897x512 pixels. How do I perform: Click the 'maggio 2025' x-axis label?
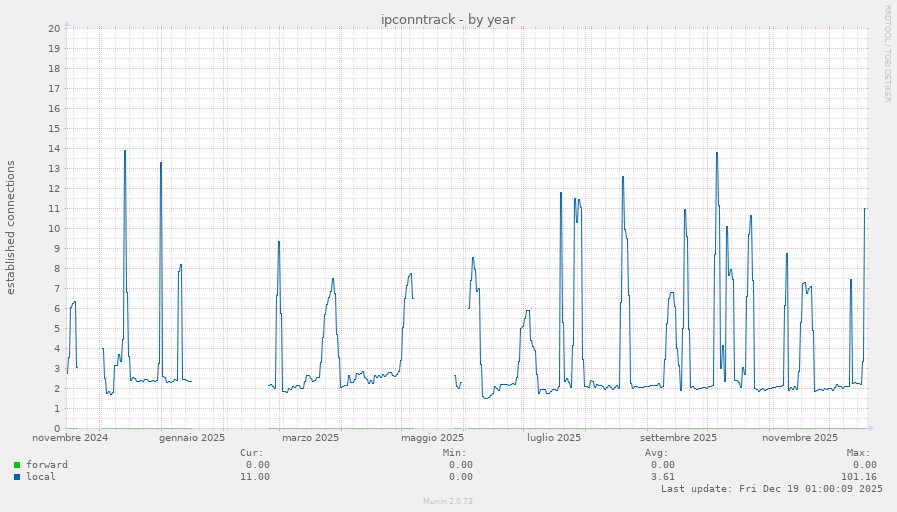pyautogui.click(x=432, y=438)
